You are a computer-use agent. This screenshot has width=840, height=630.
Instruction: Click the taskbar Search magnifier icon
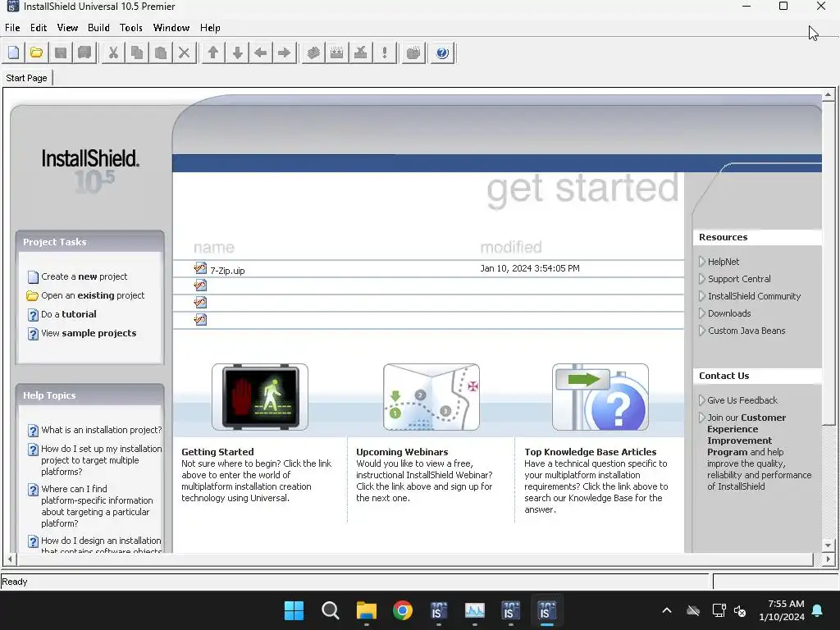330,610
